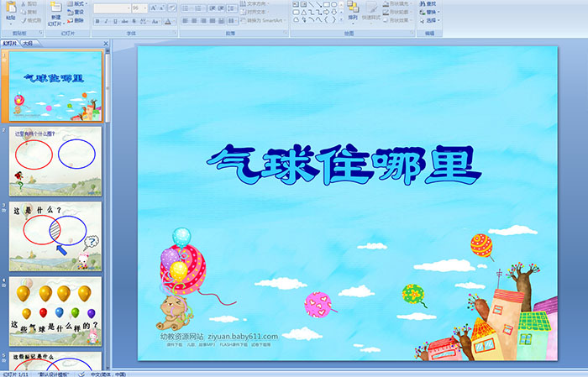Select slide 3 thumbnail with question mark
The height and width of the screenshot is (377, 588).
[x=56, y=235]
